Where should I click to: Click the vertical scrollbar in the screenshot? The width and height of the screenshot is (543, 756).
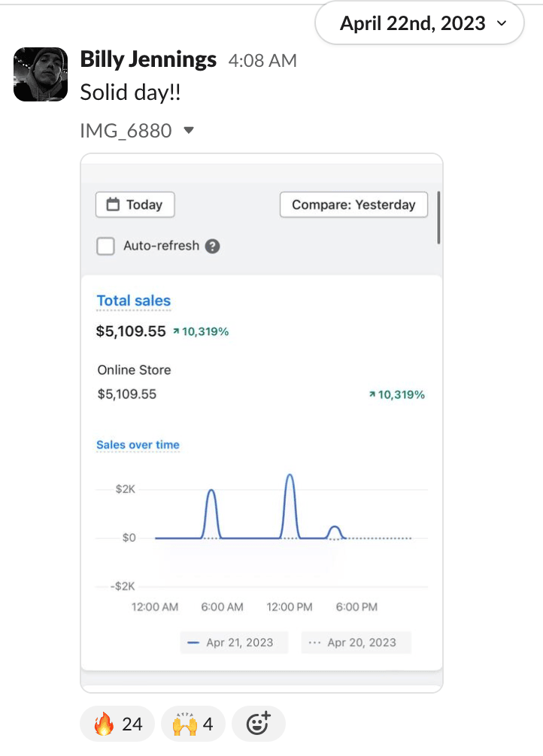[438, 217]
